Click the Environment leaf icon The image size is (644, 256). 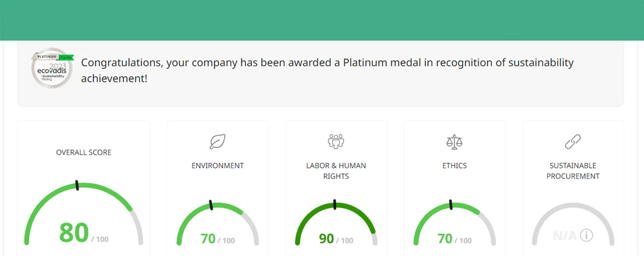(x=218, y=141)
